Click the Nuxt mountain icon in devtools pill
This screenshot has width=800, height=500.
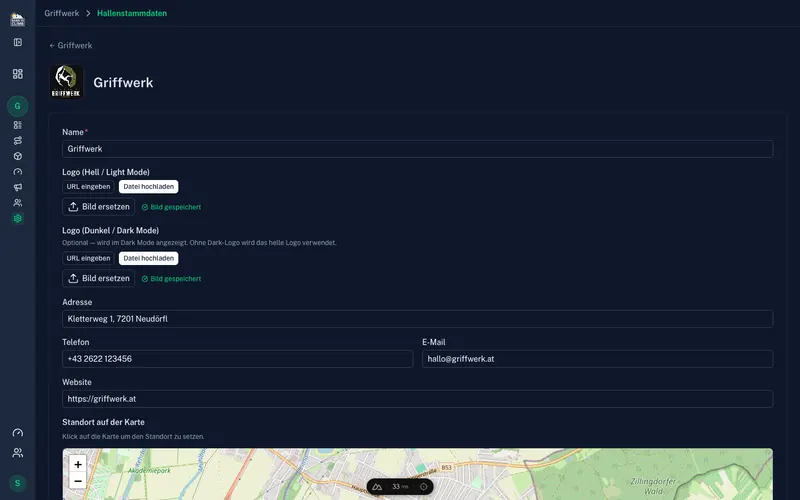[377, 487]
